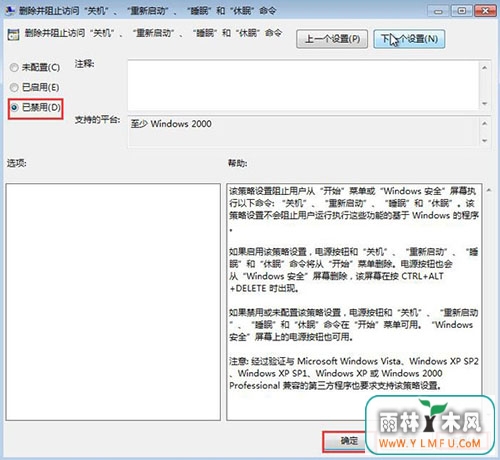This screenshot has height=460, width=500.
Task: Click the comment box scroll down arrow
Action: pyautogui.click(x=485, y=103)
